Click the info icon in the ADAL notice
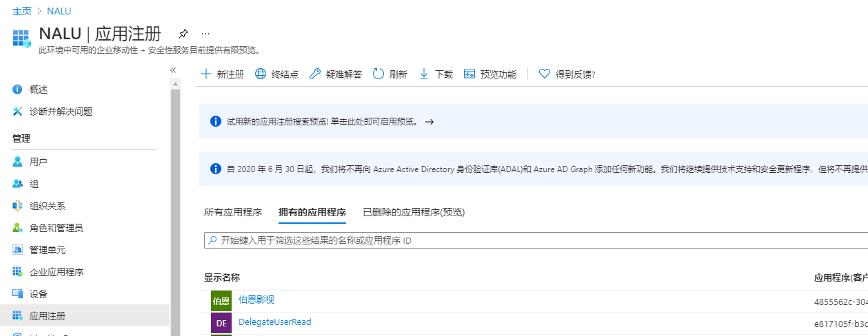 tap(216, 168)
